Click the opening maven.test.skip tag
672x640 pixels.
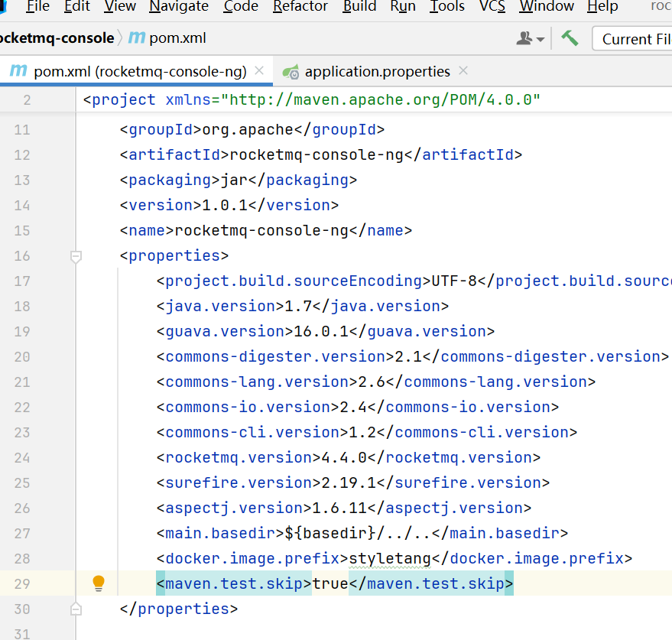234,584
